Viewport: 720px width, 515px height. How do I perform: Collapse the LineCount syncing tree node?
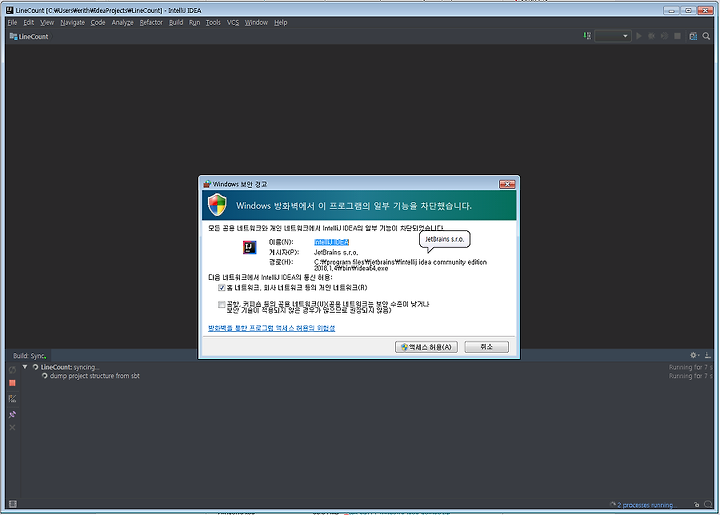(x=25, y=367)
